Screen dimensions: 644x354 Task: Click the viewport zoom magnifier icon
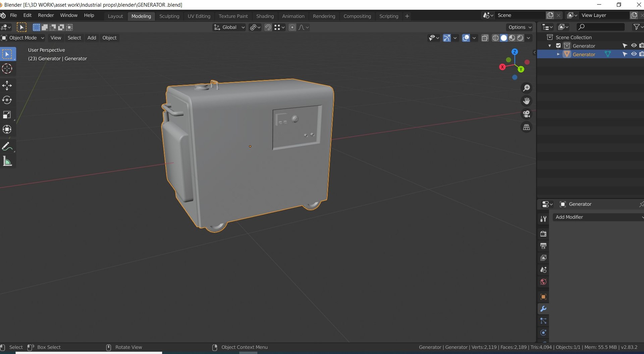coord(527,88)
